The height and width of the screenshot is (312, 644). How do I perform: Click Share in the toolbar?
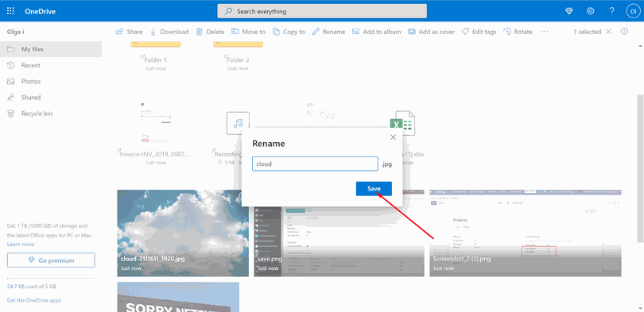tap(130, 32)
